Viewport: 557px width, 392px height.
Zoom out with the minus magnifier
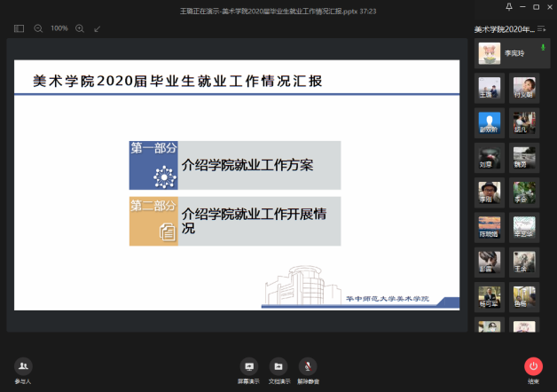tap(38, 28)
